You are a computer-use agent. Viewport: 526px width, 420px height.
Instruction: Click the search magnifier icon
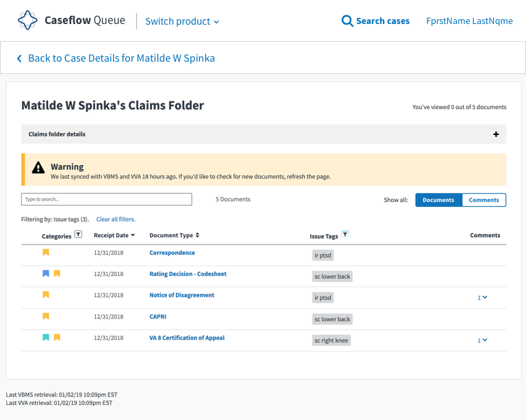point(347,21)
